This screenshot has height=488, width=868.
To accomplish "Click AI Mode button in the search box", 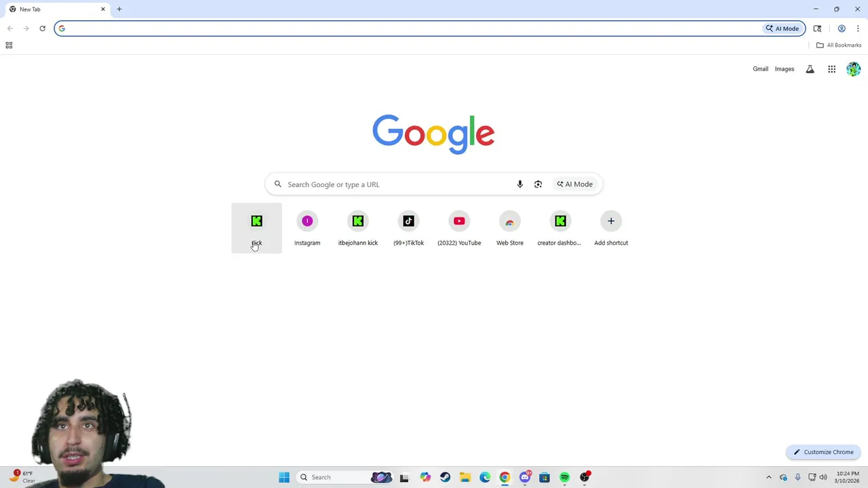I will point(575,184).
